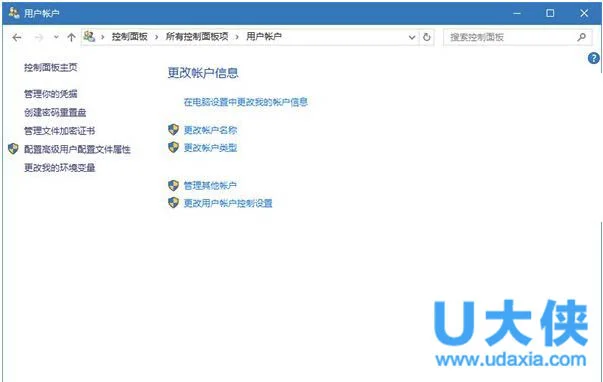603x382 pixels.
Task: Close the 用户帐户 window
Action: (584, 13)
